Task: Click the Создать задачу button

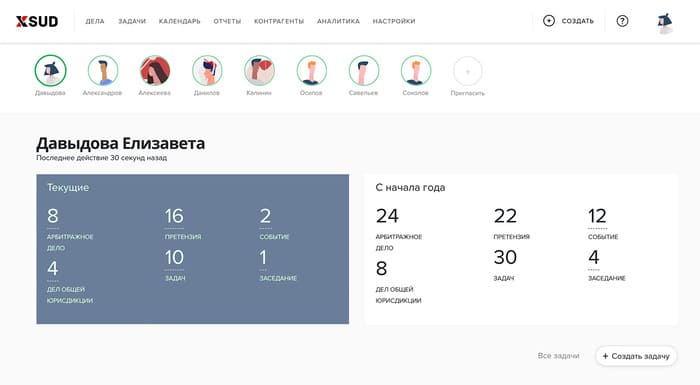Action: [636, 356]
